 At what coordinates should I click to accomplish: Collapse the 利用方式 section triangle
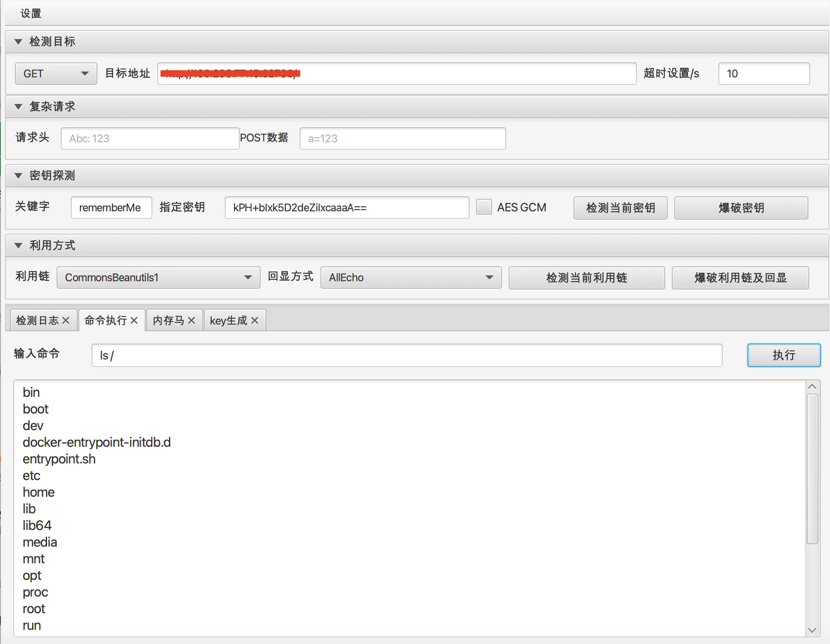[18, 245]
